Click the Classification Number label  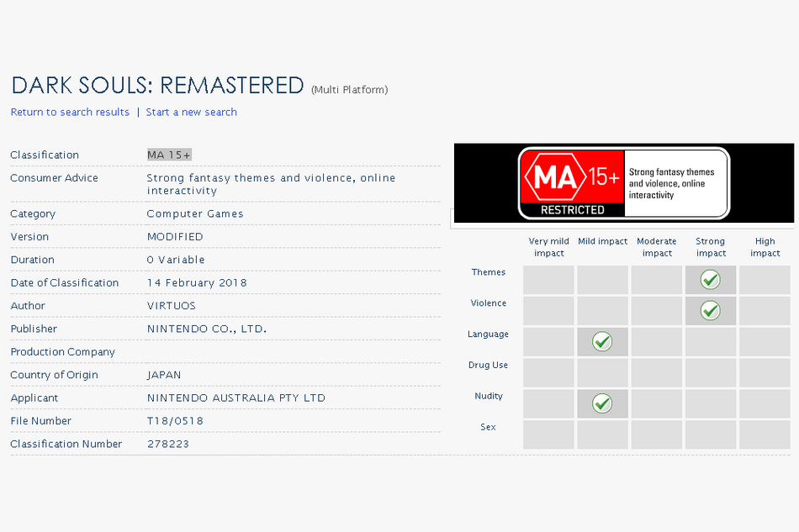click(66, 444)
